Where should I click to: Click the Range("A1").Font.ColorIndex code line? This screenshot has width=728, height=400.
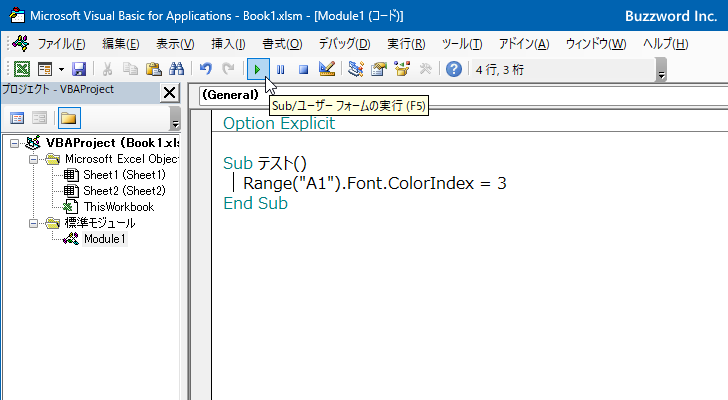374,183
